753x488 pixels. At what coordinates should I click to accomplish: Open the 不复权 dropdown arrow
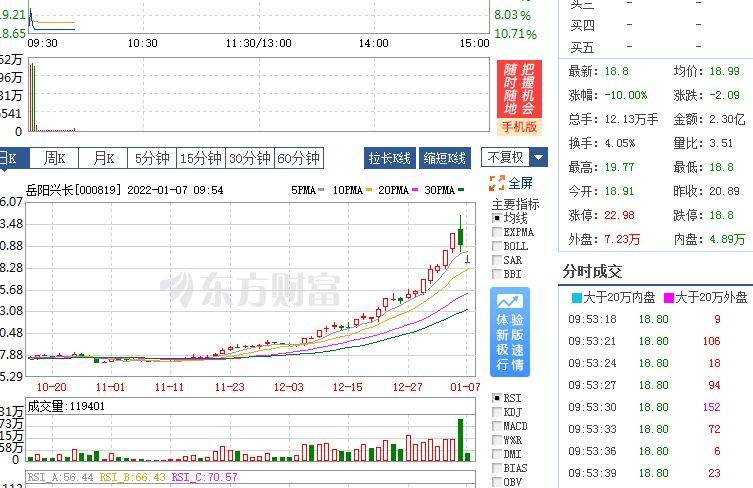click(538, 158)
